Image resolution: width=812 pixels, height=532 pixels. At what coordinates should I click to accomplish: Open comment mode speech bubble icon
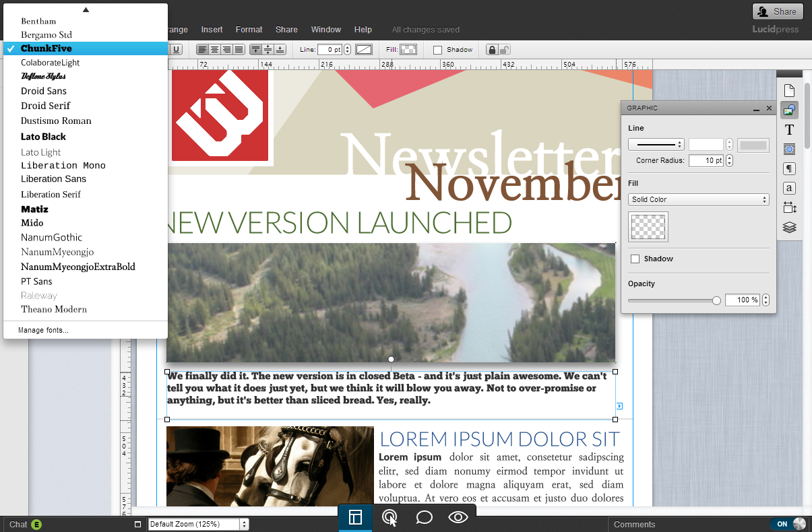tap(424, 517)
